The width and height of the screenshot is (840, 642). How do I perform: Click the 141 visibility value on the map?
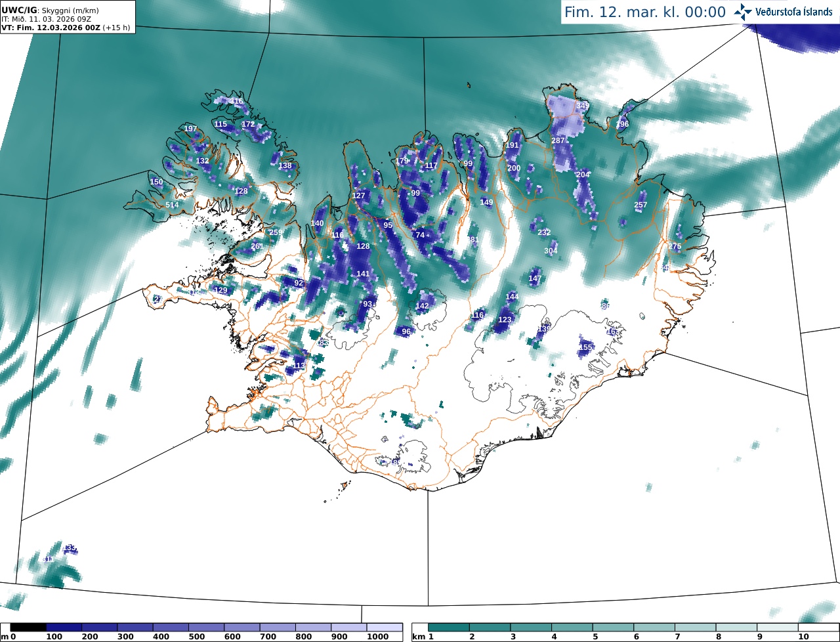363,274
